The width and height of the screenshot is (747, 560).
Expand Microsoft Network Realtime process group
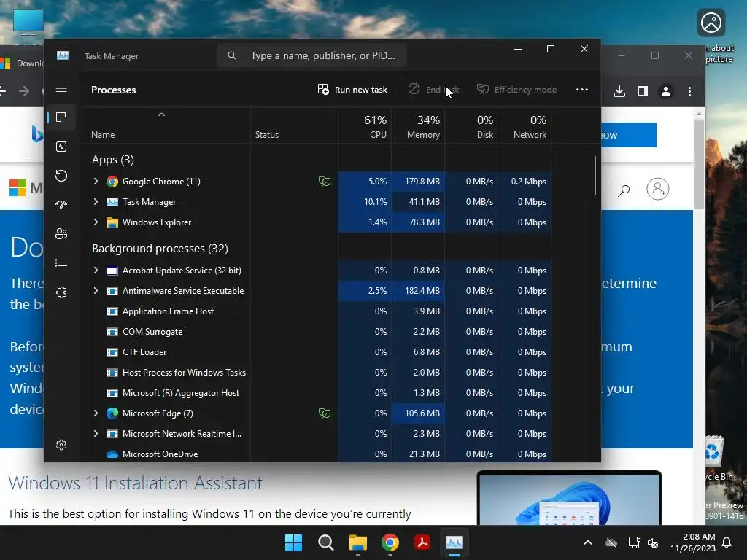(x=96, y=434)
